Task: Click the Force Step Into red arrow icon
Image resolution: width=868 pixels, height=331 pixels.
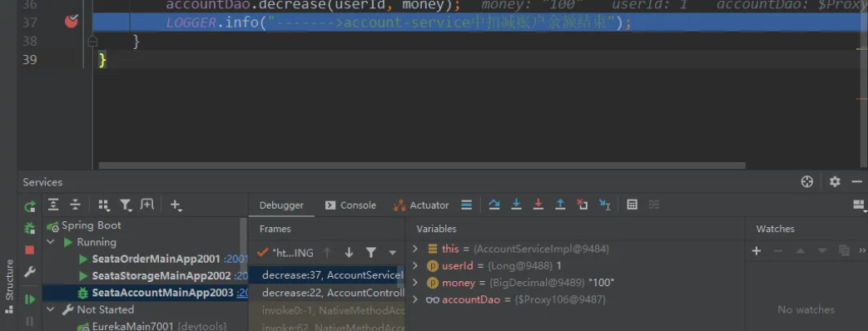Action: click(538, 205)
